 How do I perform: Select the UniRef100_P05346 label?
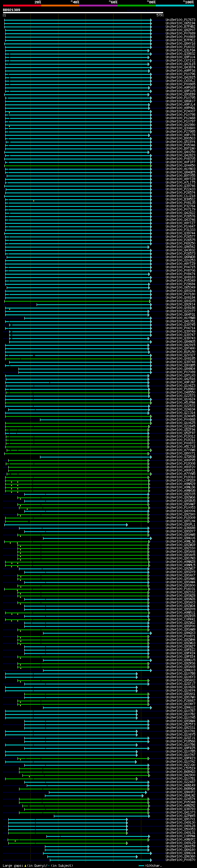pos(180,145)
